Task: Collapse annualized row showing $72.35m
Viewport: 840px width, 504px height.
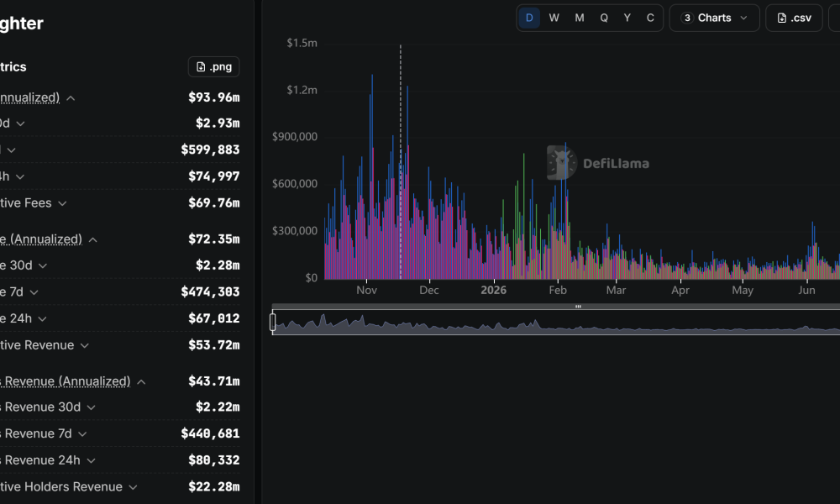Action: 92,239
